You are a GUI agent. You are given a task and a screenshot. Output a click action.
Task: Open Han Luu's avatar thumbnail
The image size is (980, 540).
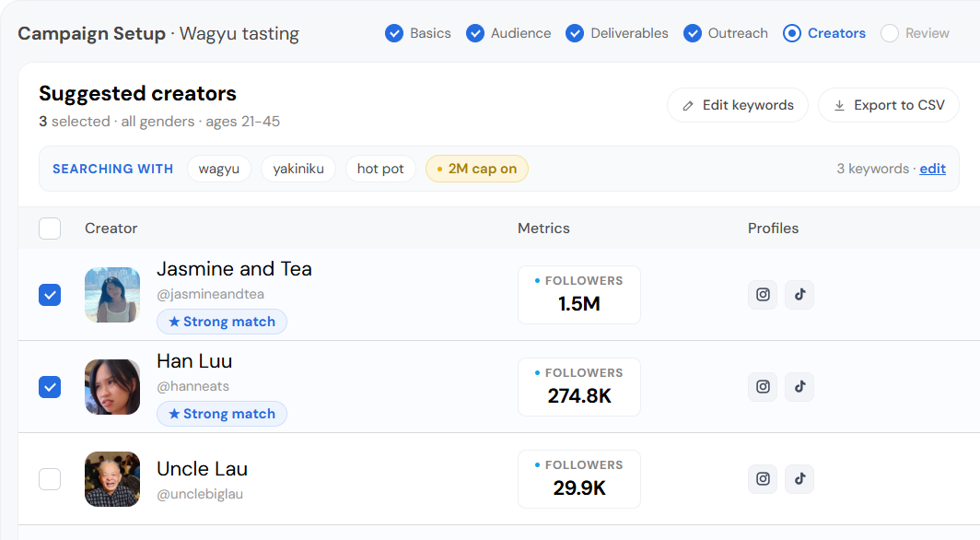112,387
